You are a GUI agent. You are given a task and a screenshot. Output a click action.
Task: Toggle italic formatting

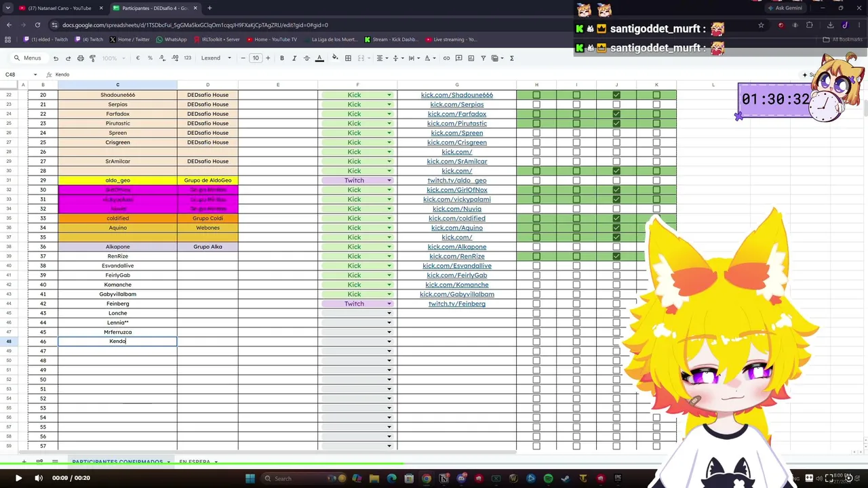tap(294, 58)
